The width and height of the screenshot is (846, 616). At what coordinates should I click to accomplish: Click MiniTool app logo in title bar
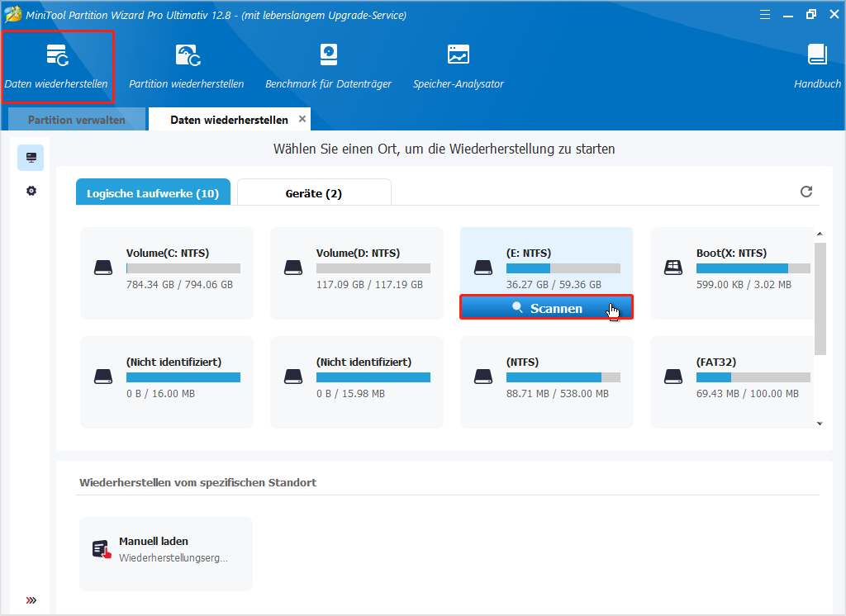tap(13, 15)
